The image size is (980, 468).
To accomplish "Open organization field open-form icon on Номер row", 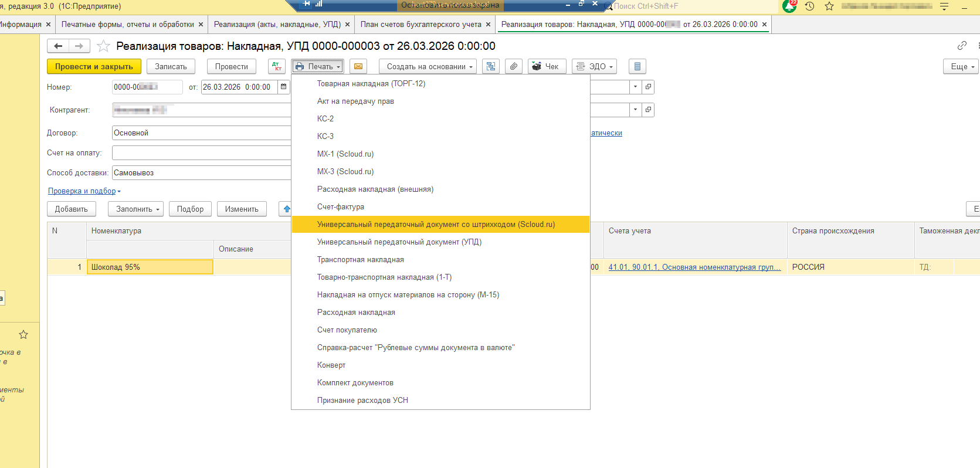I will point(648,87).
